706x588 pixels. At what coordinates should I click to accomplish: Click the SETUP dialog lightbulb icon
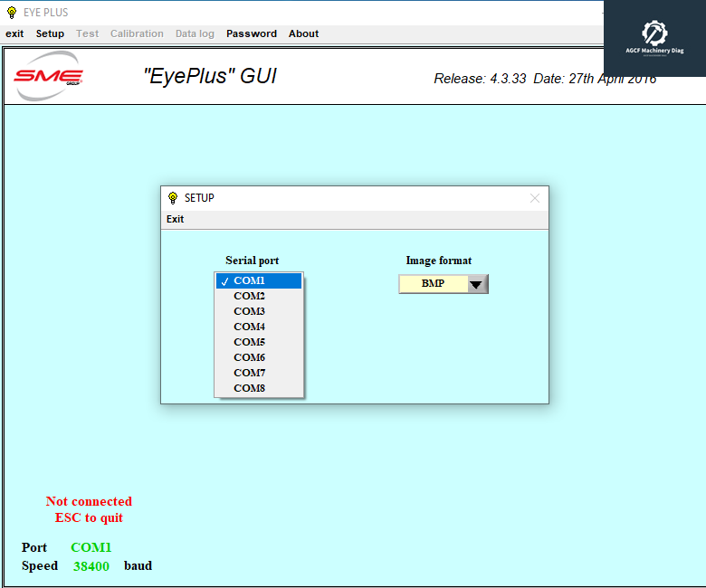(173, 198)
